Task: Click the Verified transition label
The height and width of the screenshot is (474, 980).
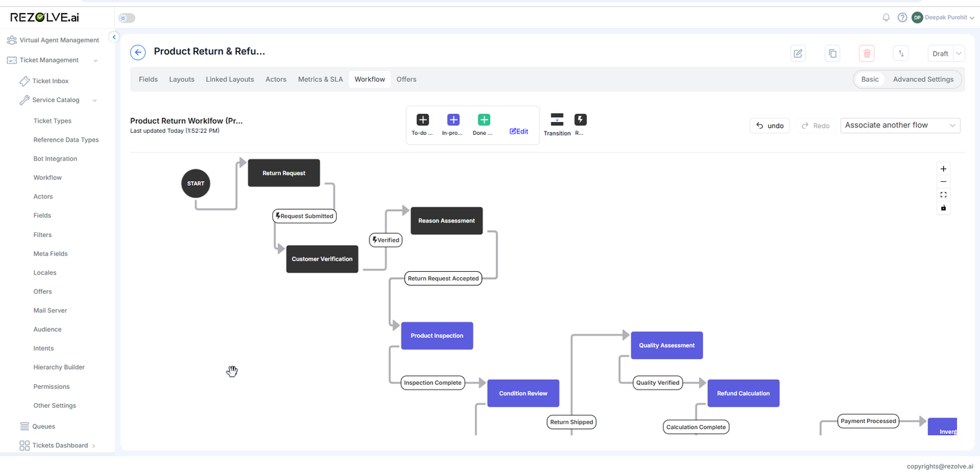Action: point(386,240)
